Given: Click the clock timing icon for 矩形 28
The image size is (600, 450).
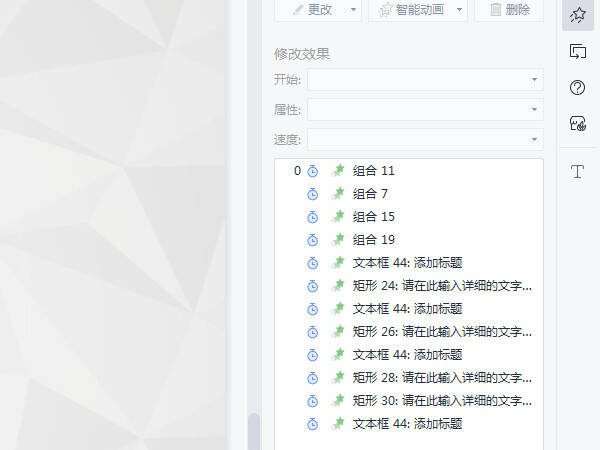Looking at the screenshot, I should click(313, 378).
